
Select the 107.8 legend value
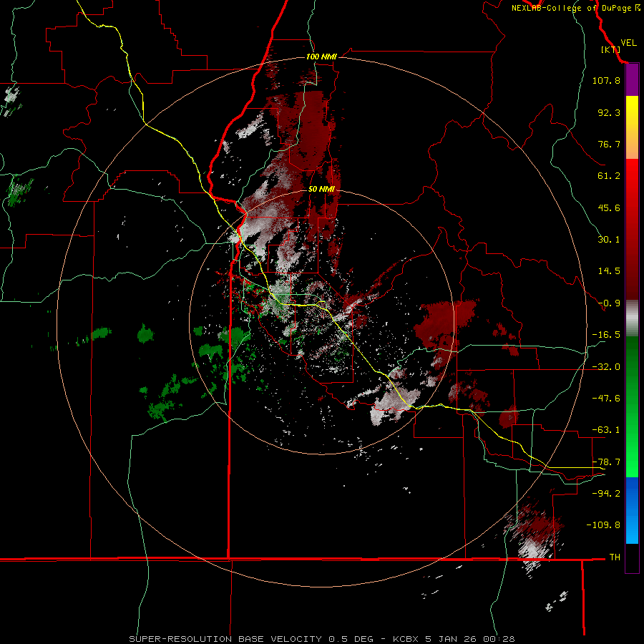point(606,80)
